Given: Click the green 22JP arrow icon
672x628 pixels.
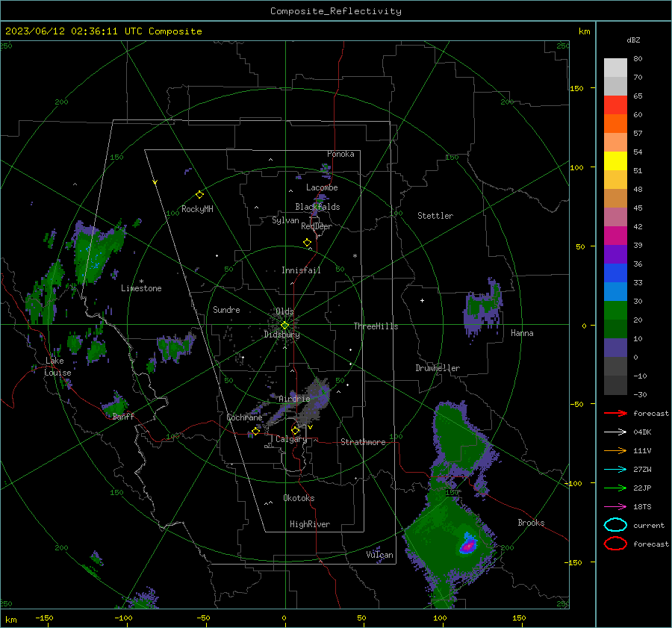Looking at the screenshot, I should click(x=615, y=488).
